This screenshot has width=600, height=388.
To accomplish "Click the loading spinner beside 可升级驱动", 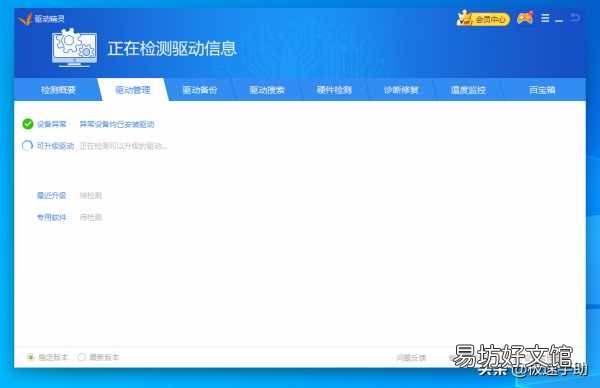I will pyautogui.click(x=27, y=146).
